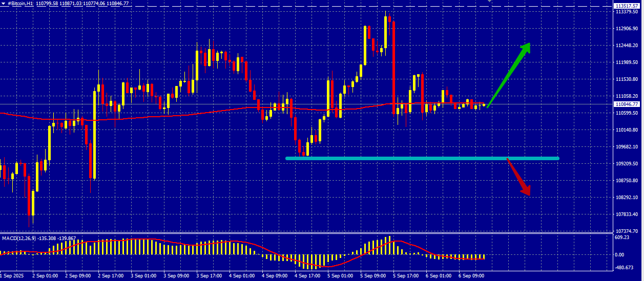Click the 3 Sep 09:00 time label
Viewport: 644px width, 281px height.
[176, 276]
